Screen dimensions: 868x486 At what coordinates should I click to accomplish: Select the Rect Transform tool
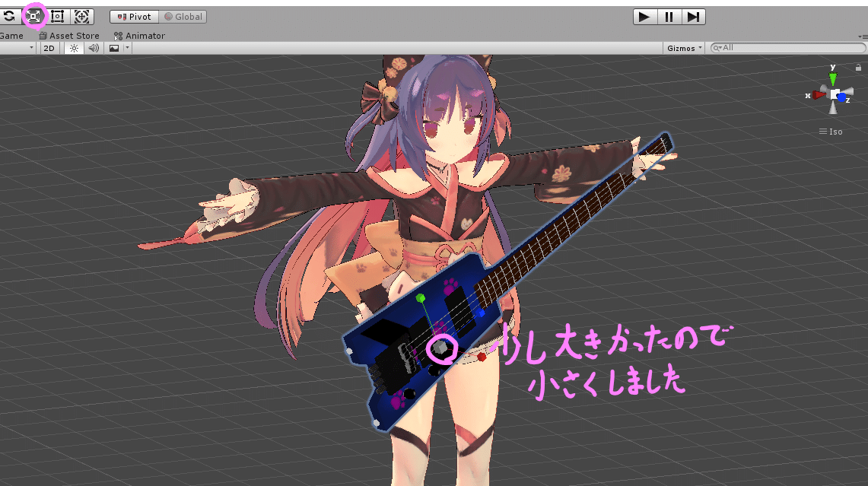coord(58,17)
